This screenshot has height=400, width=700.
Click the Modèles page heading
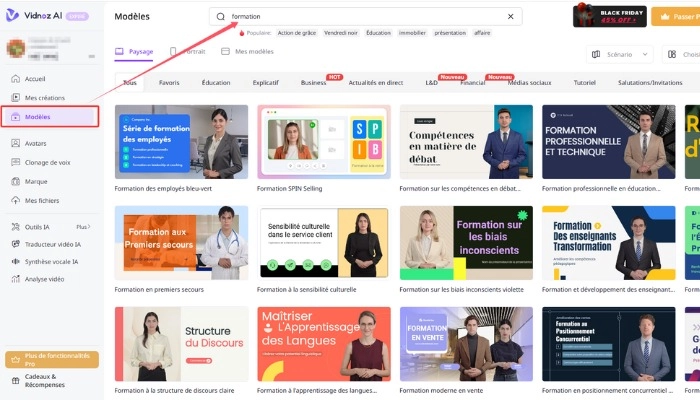(x=132, y=17)
